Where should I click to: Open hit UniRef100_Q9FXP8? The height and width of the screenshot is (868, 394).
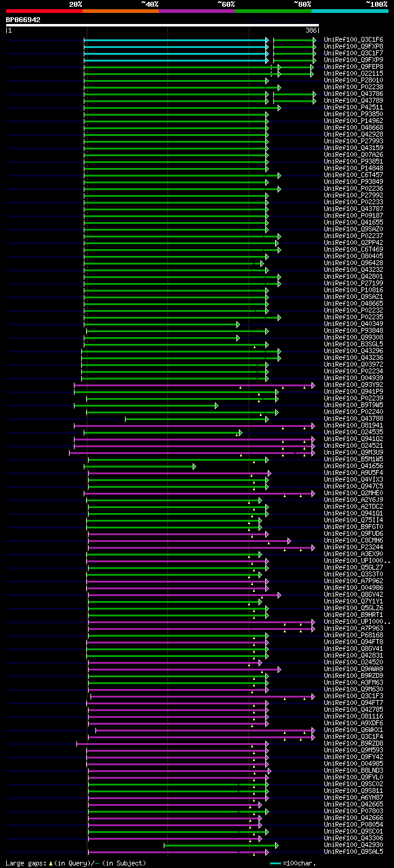click(x=353, y=47)
